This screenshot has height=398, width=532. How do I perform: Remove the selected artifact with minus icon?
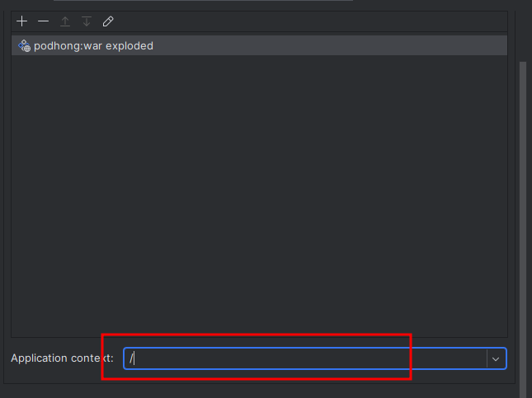[x=44, y=21]
